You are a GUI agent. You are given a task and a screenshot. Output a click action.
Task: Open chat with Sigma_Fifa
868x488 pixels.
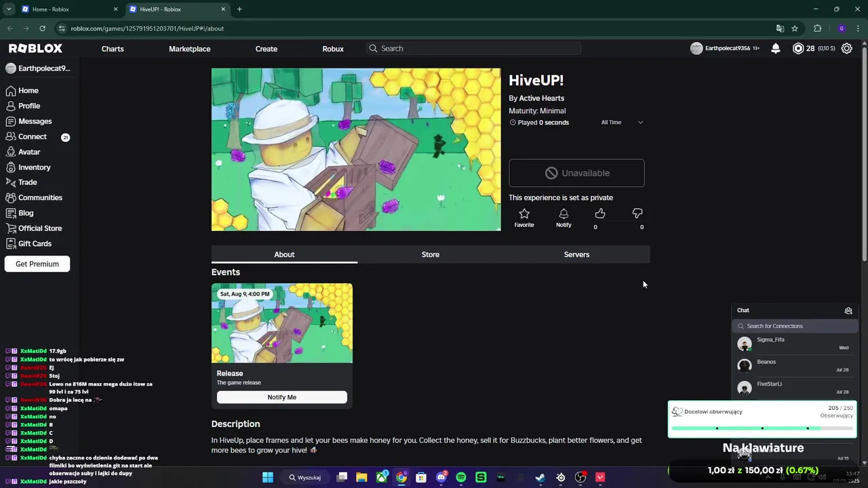(795, 344)
